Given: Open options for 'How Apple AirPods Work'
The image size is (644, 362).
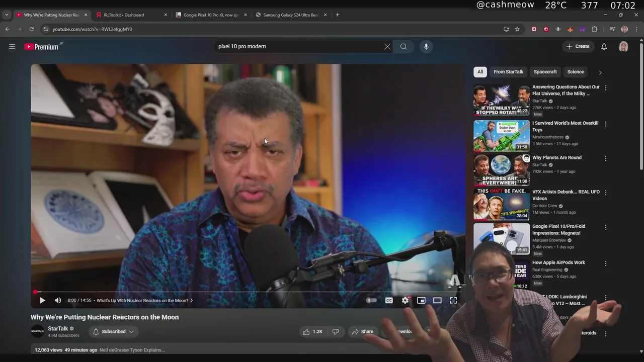Looking at the screenshot, I should pos(605,263).
